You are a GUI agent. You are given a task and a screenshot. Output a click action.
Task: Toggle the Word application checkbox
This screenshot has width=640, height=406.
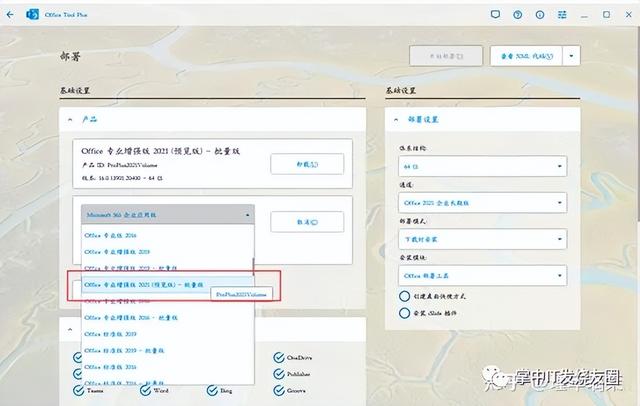click(145, 390)
